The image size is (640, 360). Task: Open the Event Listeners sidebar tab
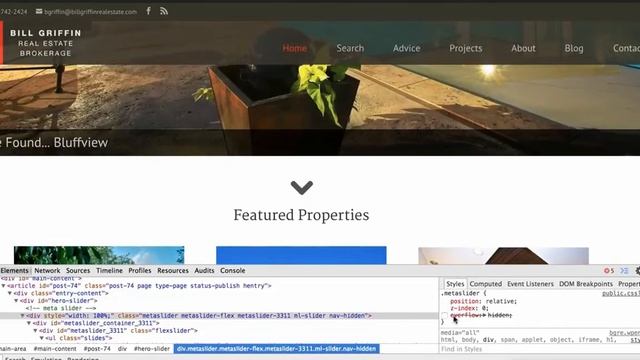(530, 284)
